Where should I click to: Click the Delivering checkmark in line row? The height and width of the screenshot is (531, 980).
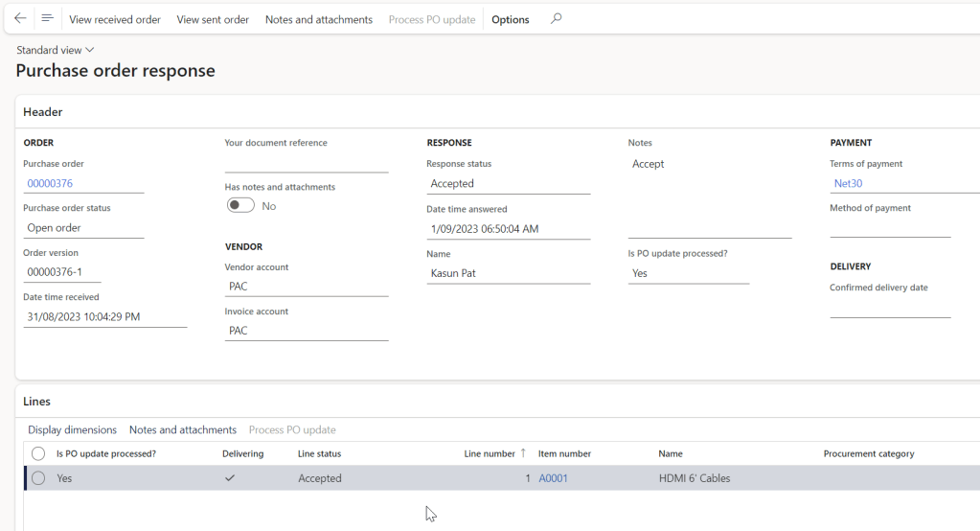click(x=230, y=478)
